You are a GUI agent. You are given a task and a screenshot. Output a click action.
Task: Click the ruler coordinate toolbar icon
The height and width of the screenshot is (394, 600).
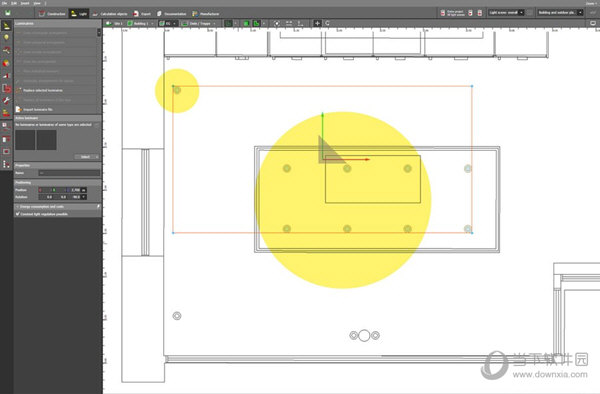tap(300, 23)
